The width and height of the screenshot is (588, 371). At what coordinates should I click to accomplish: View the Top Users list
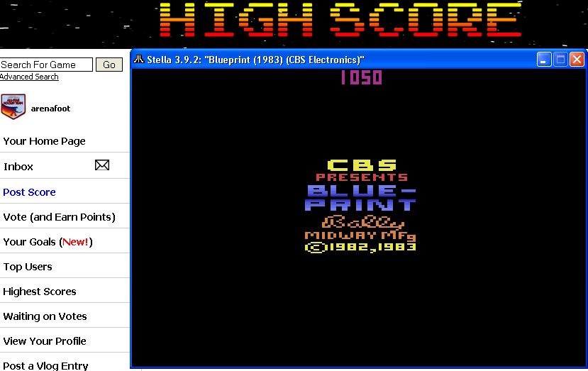(28, 267)
